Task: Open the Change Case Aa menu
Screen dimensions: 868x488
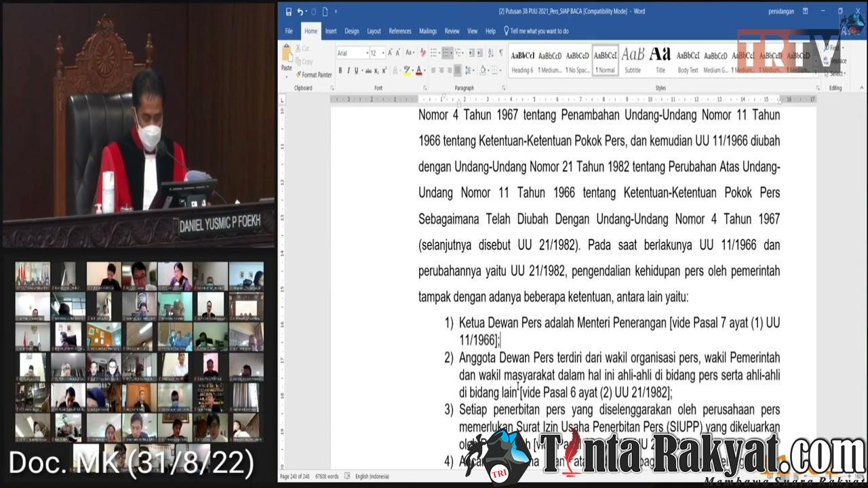Action: click(x=410, y=53)
